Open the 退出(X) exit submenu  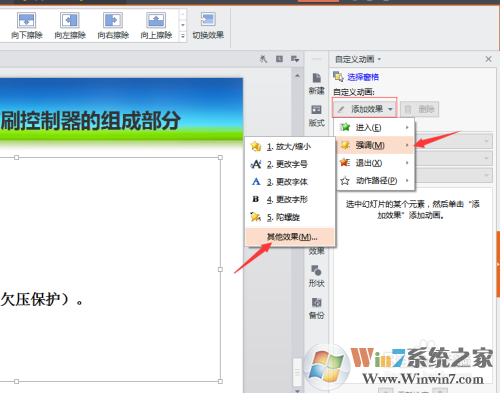click(x=375, y=163)
